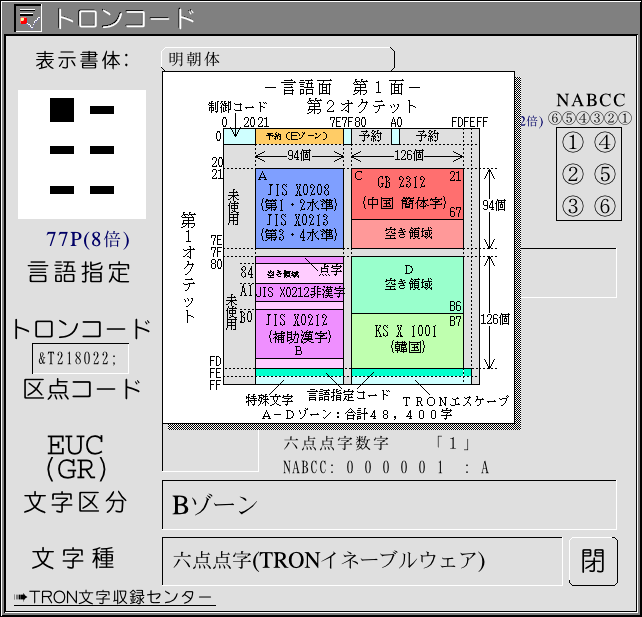Click the blue JIS X0208 zone A
This screenshot has width=642, height=617.
tap(299, 207)
